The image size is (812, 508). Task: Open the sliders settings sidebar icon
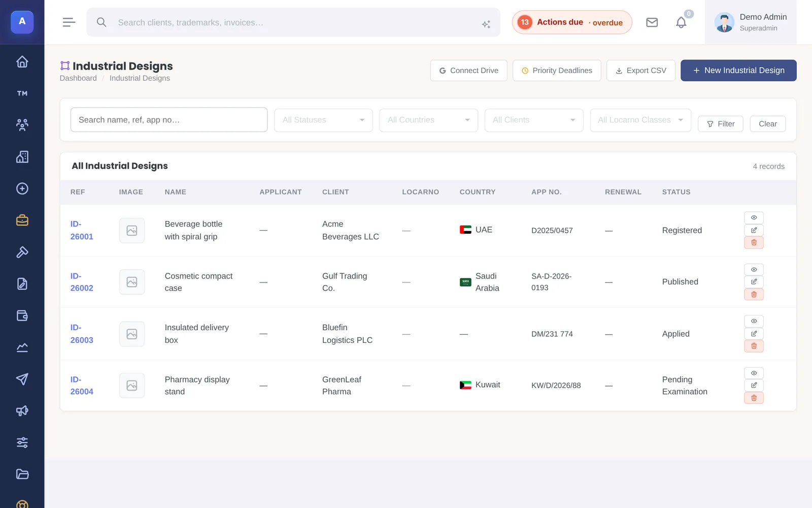coord(22,442)
